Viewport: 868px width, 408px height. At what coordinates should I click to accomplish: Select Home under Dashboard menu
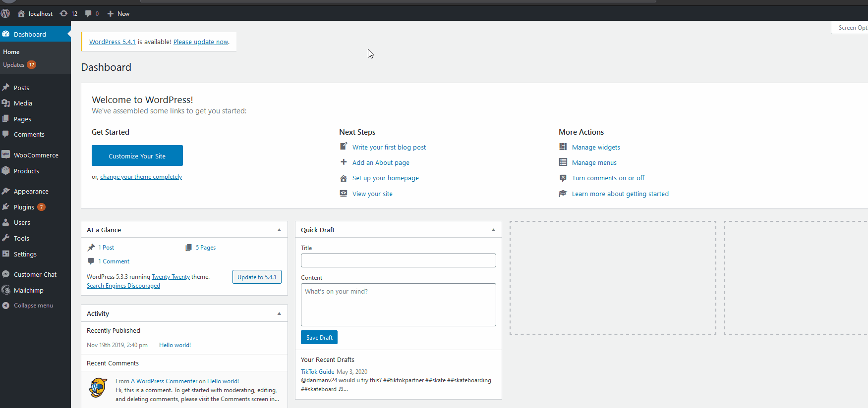[11, 51]
